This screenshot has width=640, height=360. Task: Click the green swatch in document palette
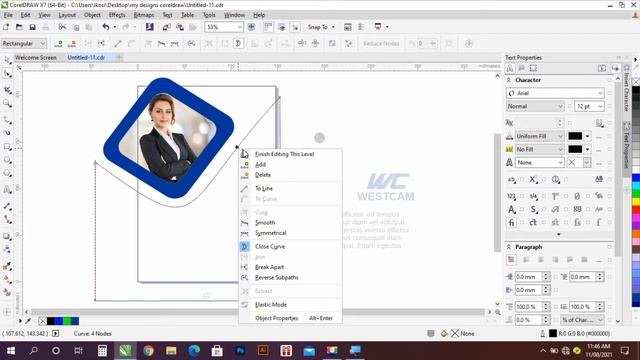click(x=67, y=321)
